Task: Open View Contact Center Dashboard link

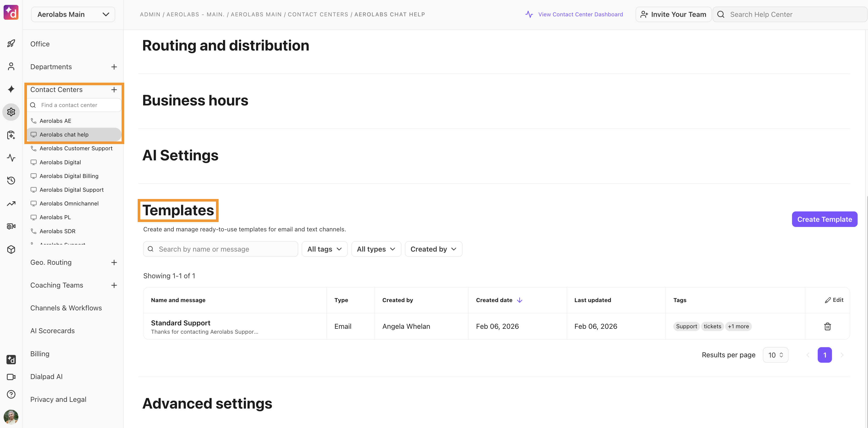Action: click(x=574, y=15)
